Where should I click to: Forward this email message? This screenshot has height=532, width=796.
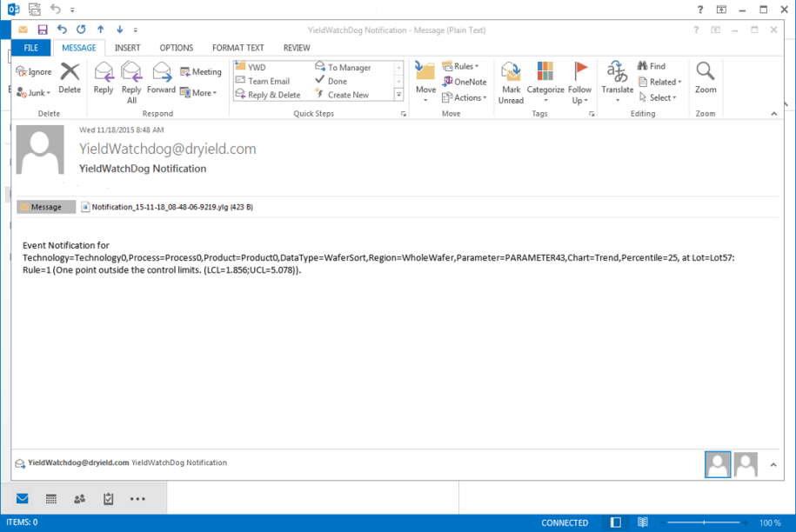coord(161,78)
